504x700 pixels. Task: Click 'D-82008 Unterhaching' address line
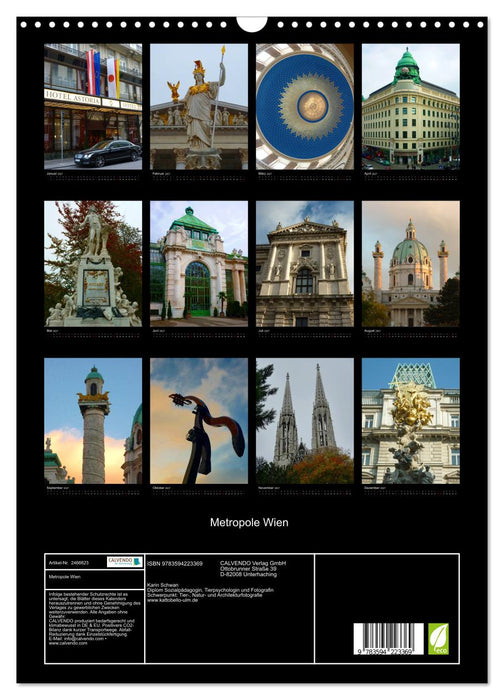click(248, 575)
